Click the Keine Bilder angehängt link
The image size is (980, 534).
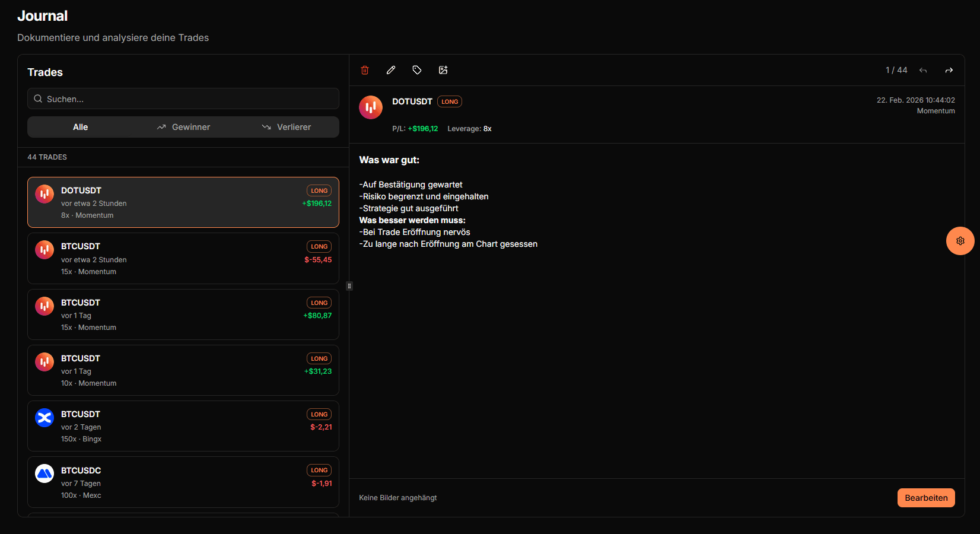398,498
